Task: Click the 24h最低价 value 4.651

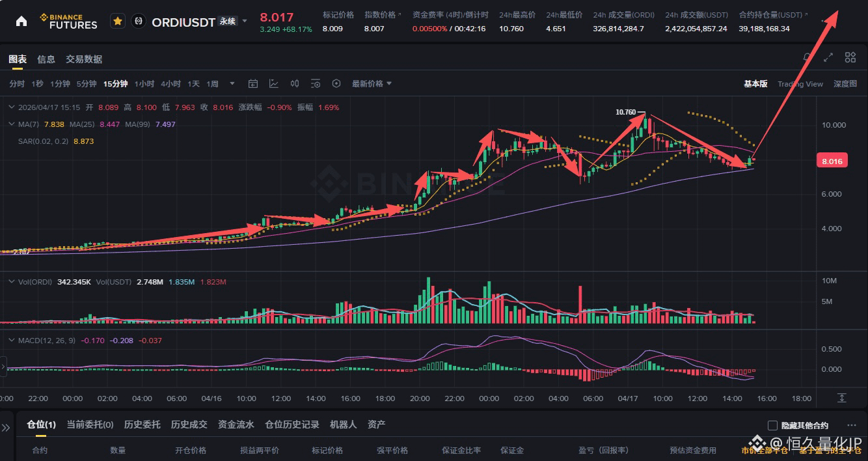Action: click(x=556, y=29)
